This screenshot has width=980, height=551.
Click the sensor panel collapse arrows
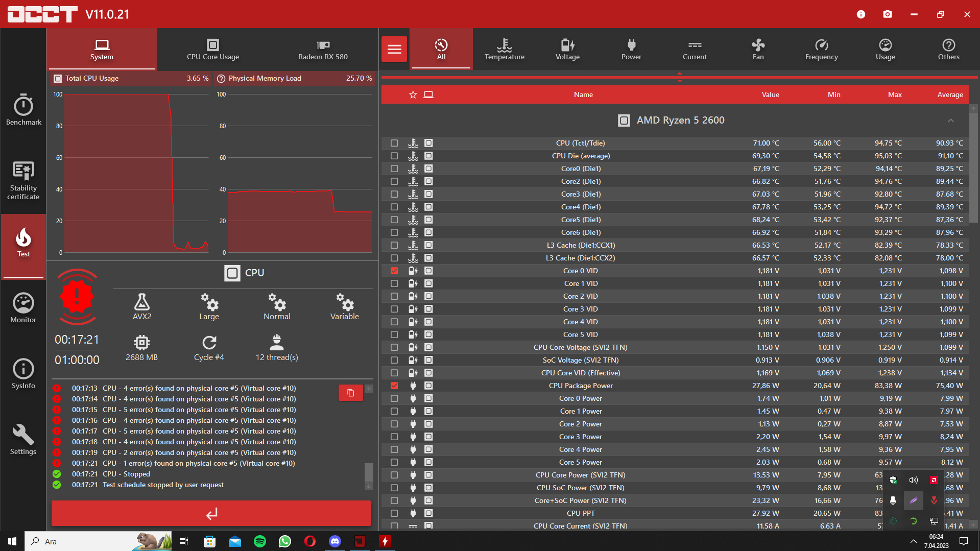679,77
